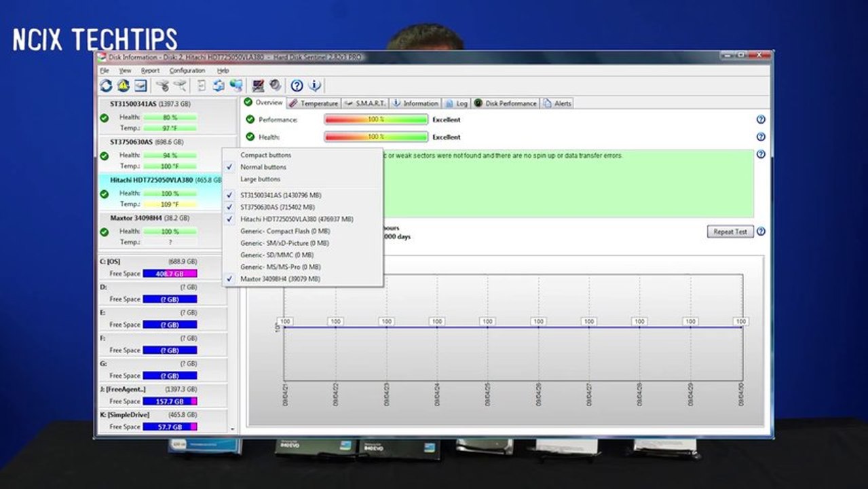Open the Help menu
The image size is (868, 489).
coord(223,71)
